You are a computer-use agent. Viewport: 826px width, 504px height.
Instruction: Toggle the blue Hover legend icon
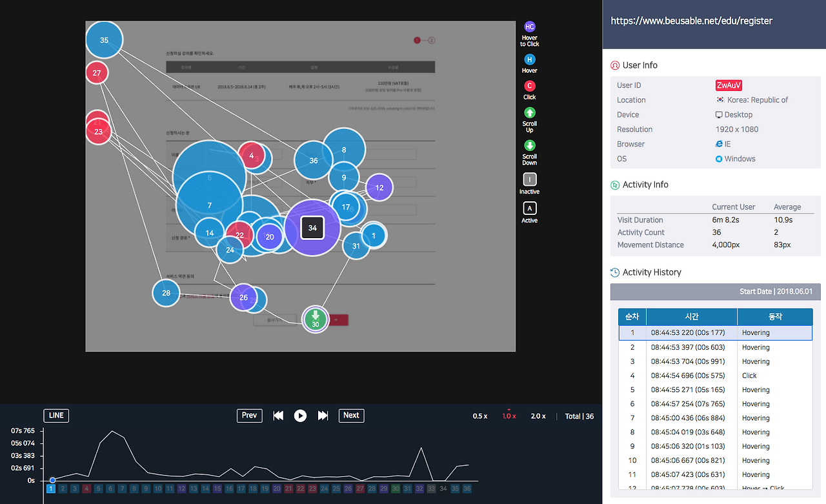point(530,59)
